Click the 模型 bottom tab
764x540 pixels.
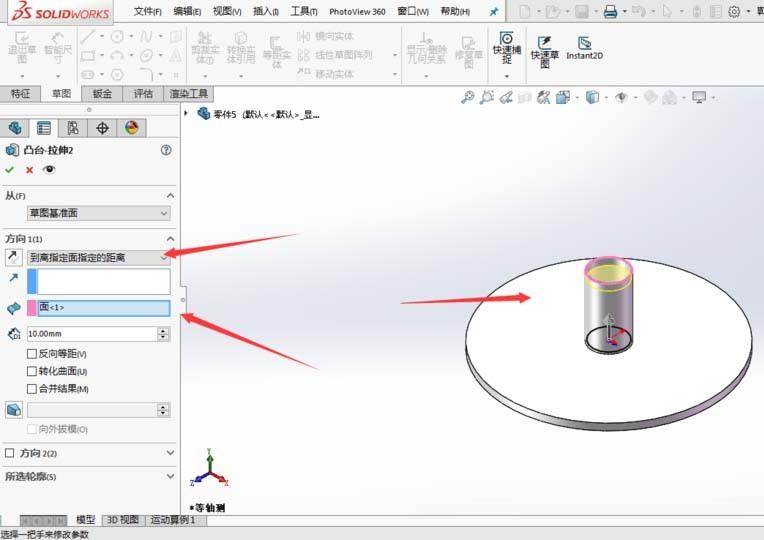tap(85, 520)
